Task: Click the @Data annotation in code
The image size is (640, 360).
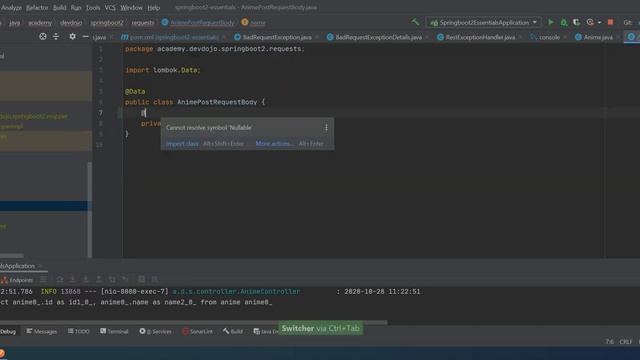Action: click(x=135, y=91)
